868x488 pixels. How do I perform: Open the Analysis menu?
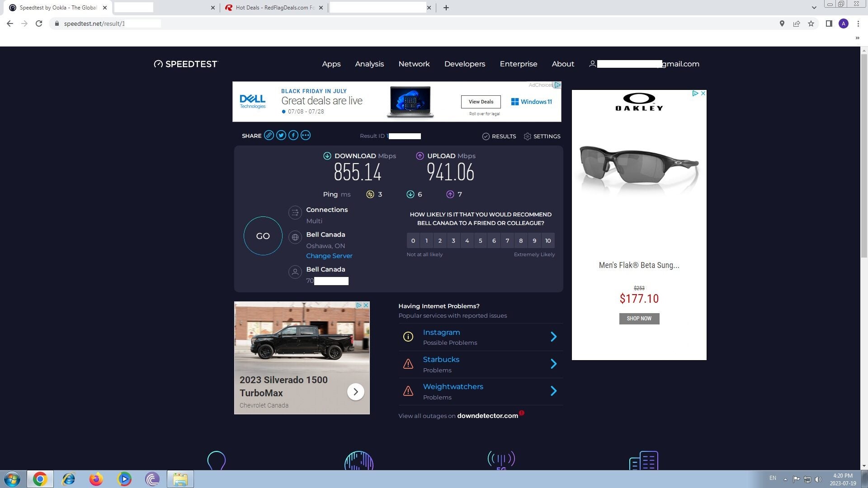click(x=369, y=64)
